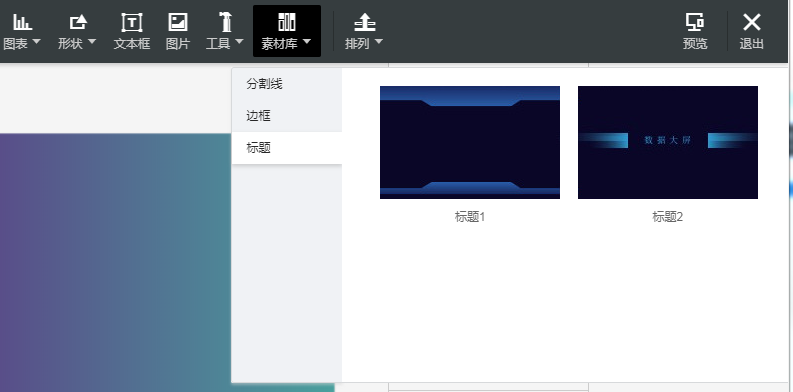Click the 素材库 library icon
793x392 pixels.
[x=287, y=22]
